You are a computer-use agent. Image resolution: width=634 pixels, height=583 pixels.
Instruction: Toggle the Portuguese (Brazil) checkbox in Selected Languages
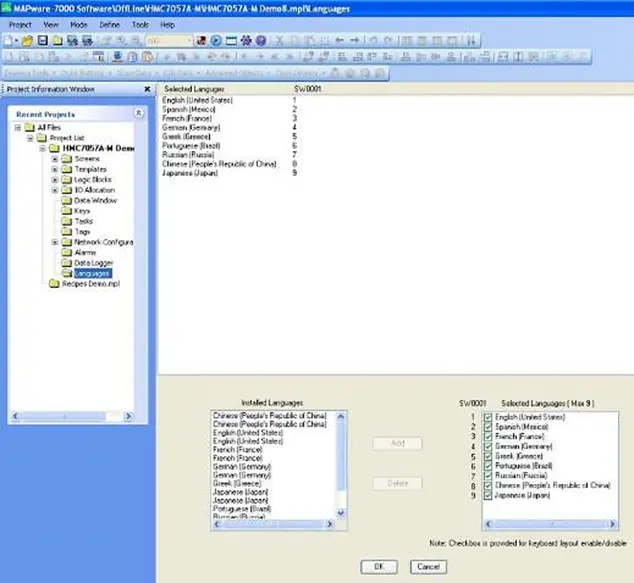coord(488,466)
